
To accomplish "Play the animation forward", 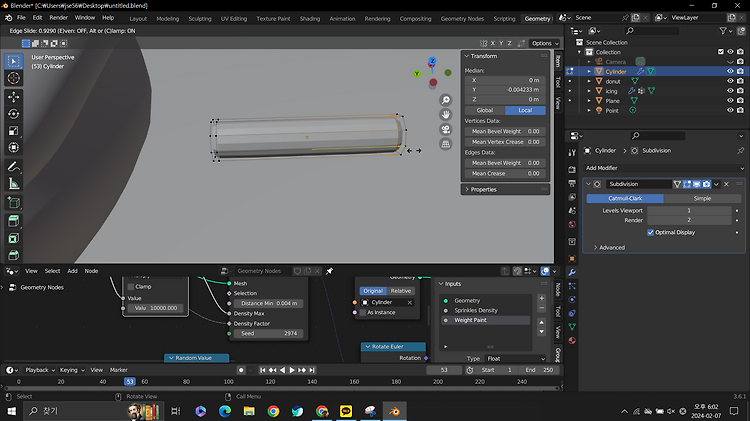I will pyautogui.click(x=292, y=370).
